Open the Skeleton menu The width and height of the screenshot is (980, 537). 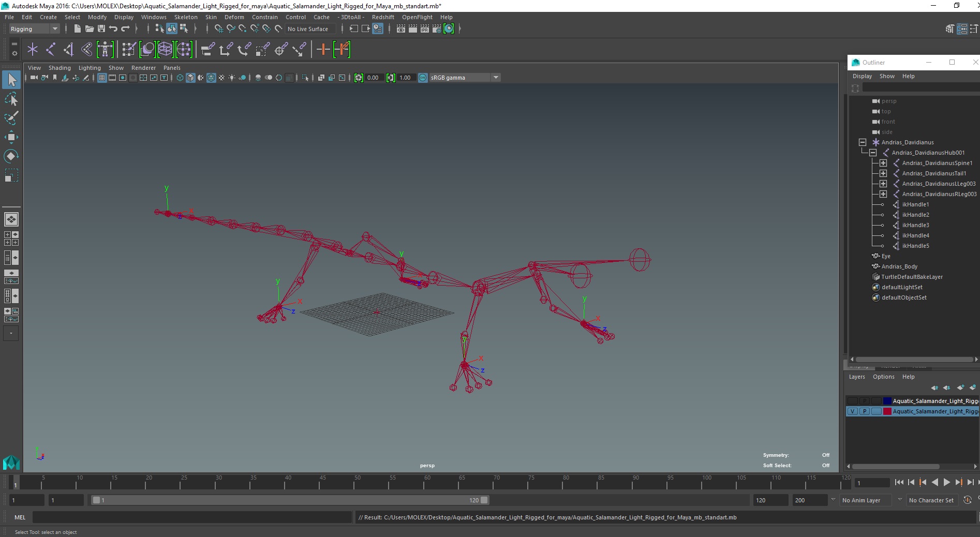click(x=186, y=17)
